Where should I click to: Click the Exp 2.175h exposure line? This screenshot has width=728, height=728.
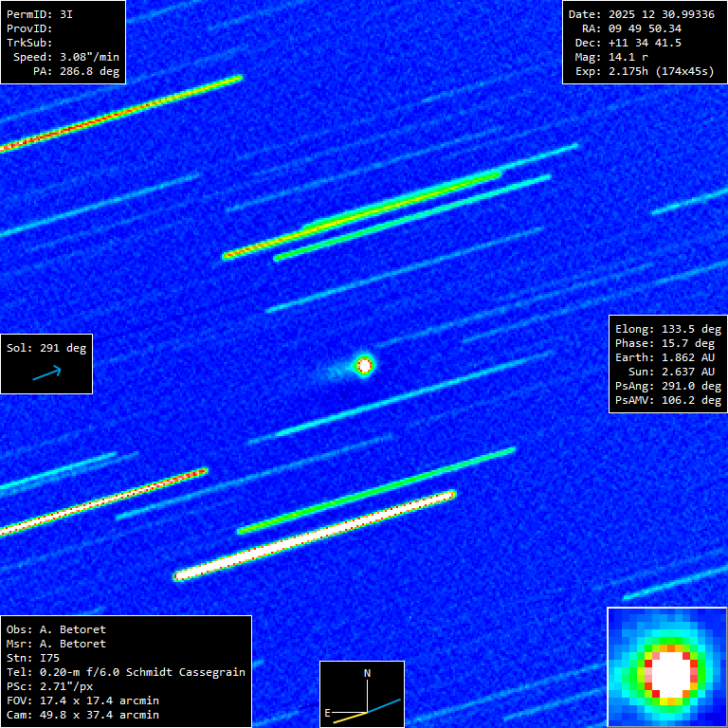tap(644, 71)
